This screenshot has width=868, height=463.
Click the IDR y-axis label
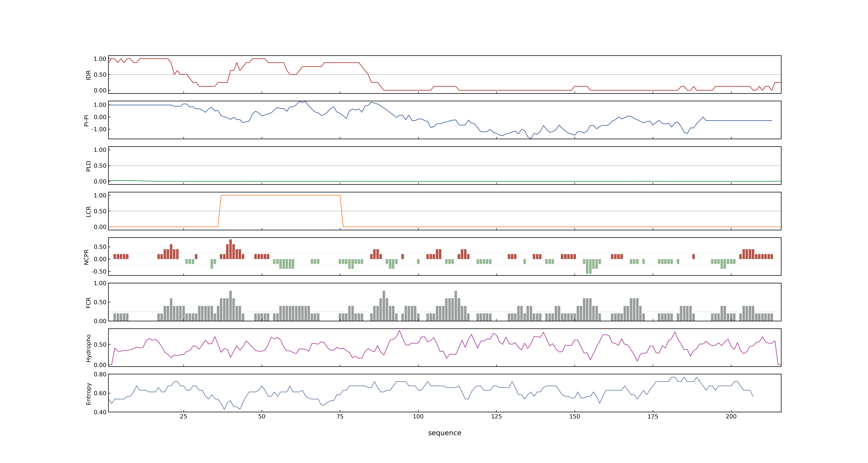coord(88,75)
